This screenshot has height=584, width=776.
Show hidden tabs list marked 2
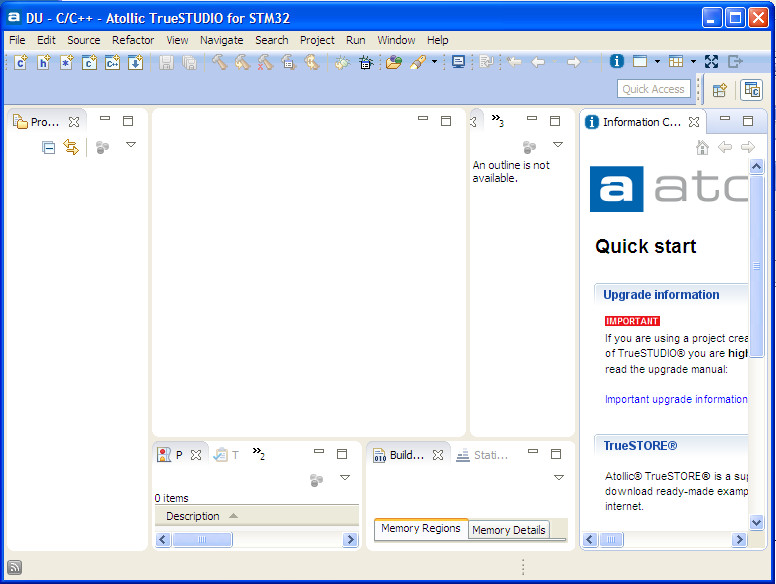point(259,453)
